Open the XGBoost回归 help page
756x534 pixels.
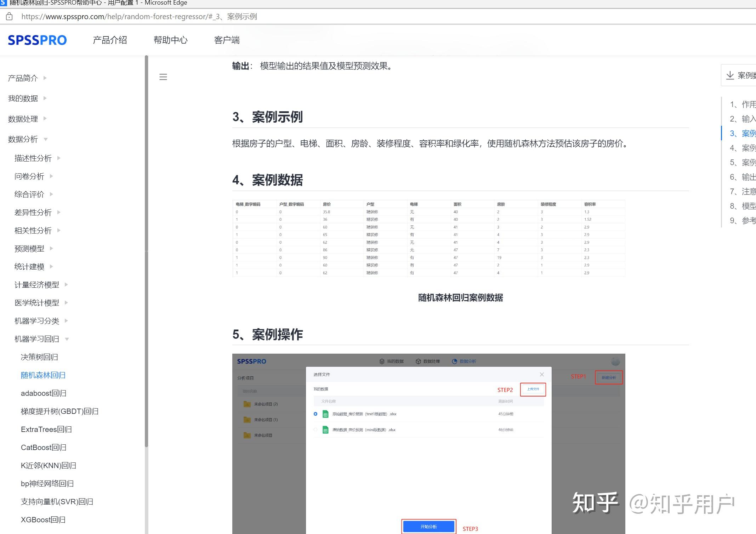point(43,519)
